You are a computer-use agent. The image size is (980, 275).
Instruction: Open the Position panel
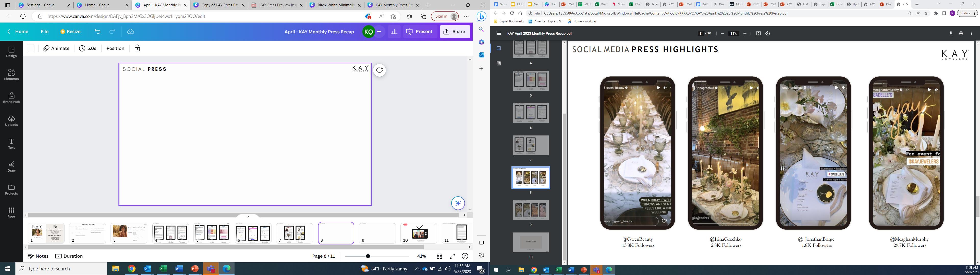115,48
